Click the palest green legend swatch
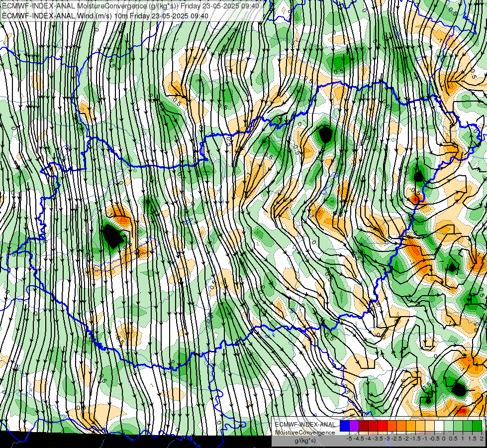Viewport: 487px width, 448px height. click(x=449, y=426)
